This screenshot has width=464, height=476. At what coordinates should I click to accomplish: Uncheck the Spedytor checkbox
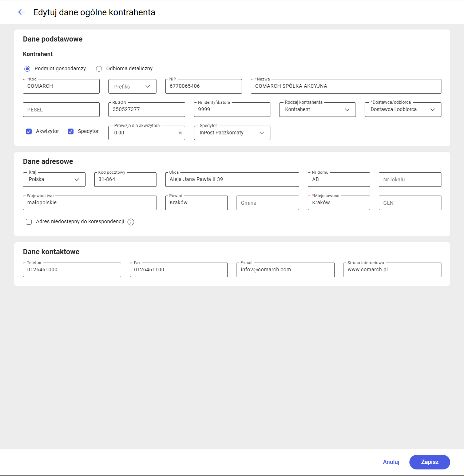71,131
